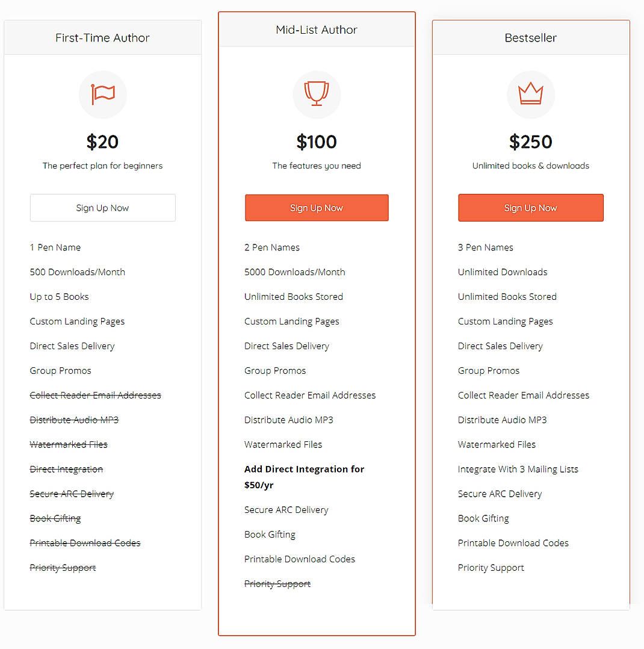Click Up to 5 Books feature text

click(59, 297)
